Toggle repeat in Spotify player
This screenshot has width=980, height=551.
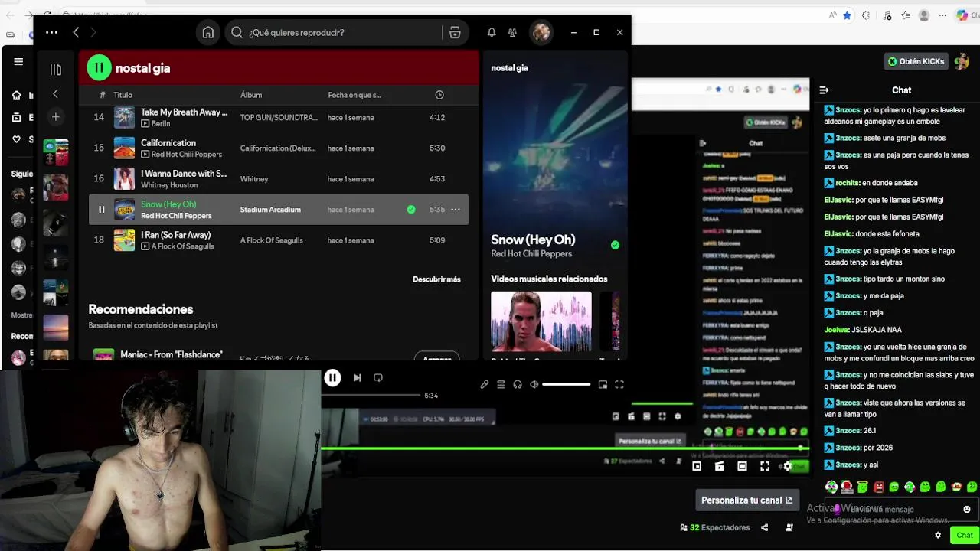[378, 377]
